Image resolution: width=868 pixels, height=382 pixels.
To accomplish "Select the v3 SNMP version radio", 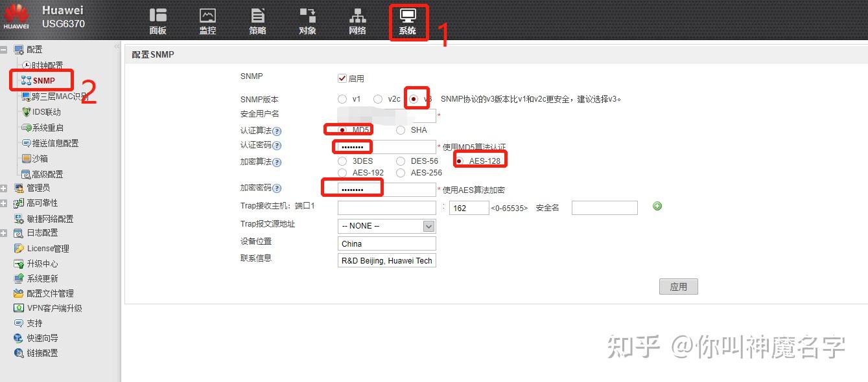I will coord(414,99).
